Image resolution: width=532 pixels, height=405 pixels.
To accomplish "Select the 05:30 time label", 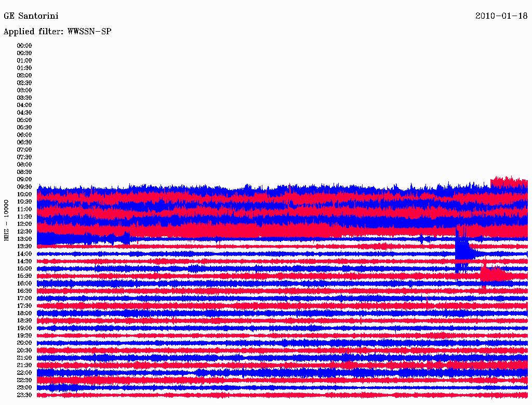I will [x=24, y=128].
